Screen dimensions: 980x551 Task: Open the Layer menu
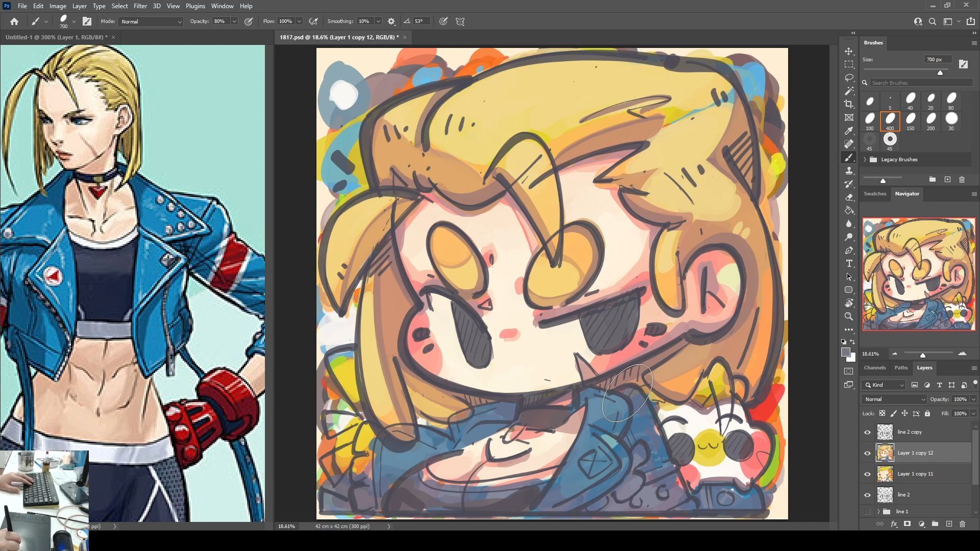79,6
